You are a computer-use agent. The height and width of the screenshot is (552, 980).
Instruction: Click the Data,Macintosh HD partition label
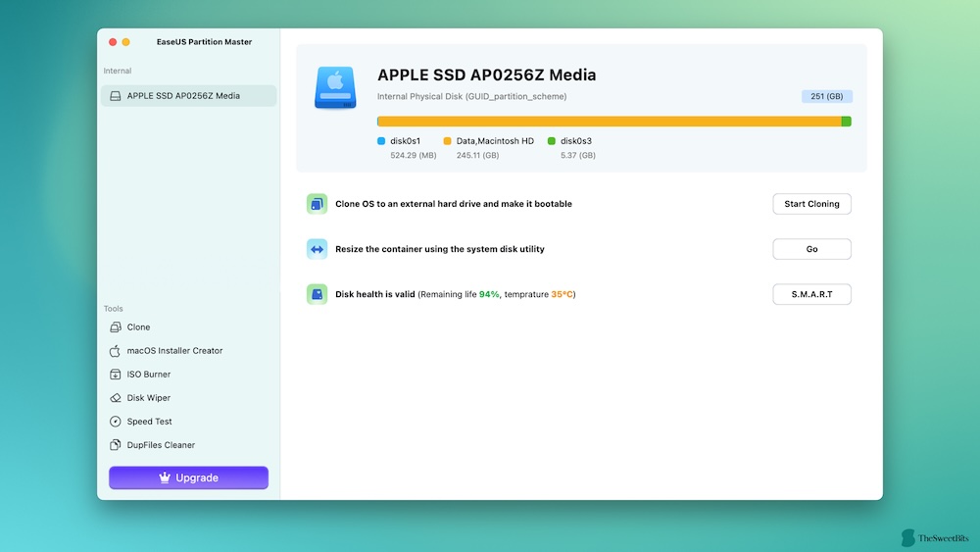495,141
